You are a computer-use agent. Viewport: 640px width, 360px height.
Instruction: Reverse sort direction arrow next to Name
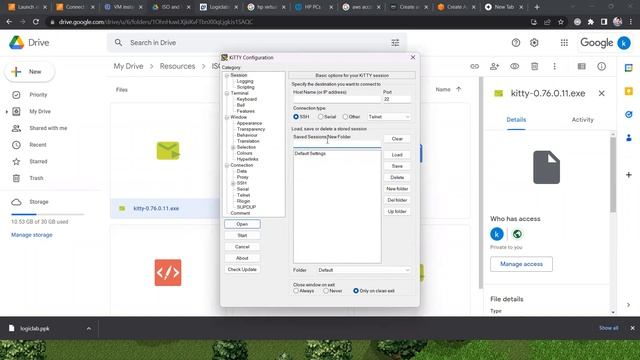pyautogui.click(x=458, y=89)
